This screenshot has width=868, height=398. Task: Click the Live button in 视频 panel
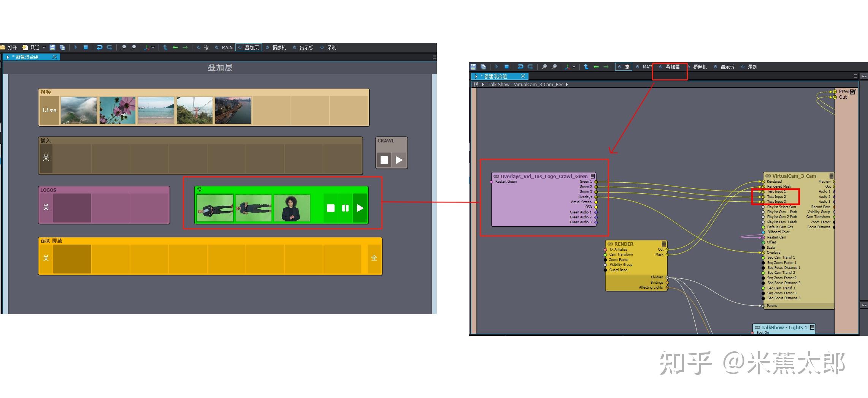coord(49,110)
